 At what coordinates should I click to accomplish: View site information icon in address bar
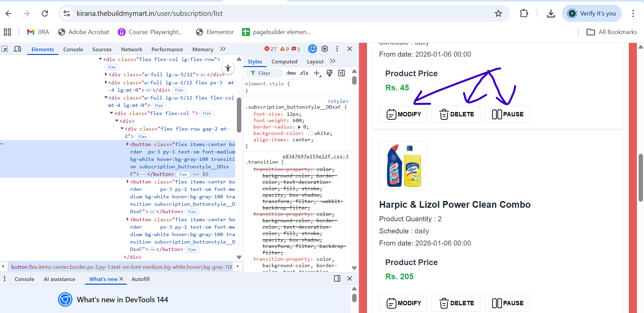pos(67,13)
